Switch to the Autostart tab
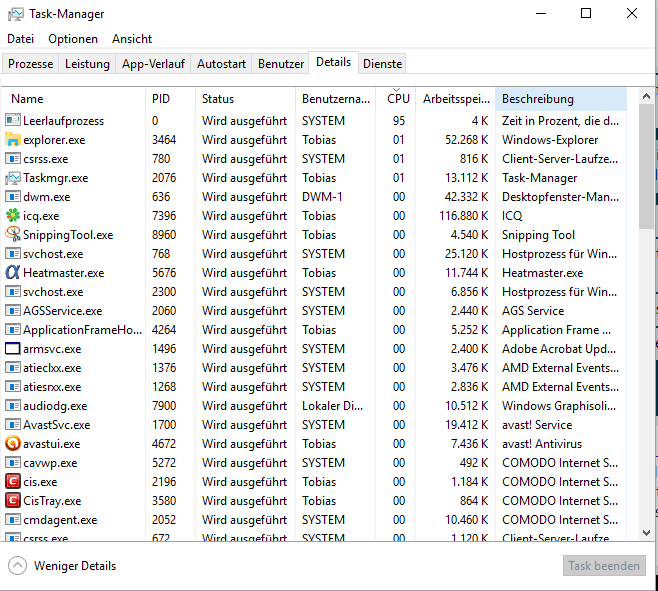 222,64
